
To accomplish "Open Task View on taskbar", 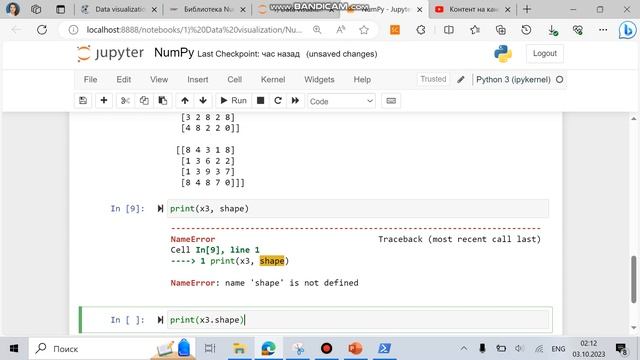I will 210,349.
